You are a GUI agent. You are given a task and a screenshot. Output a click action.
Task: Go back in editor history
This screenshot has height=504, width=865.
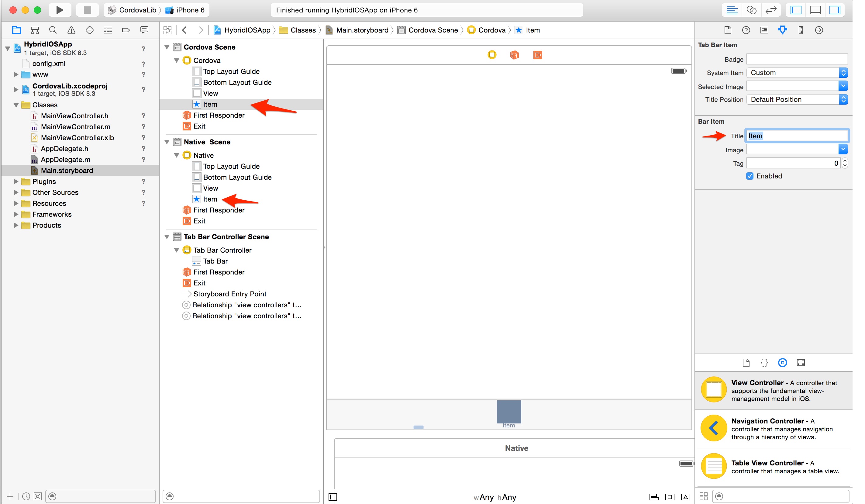184,30
